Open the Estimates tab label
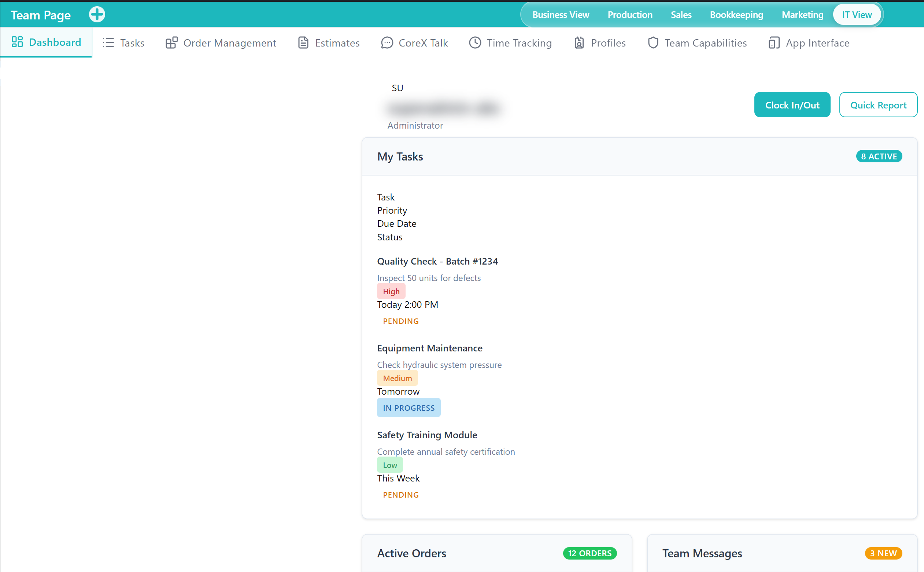 tap(337, 43)
